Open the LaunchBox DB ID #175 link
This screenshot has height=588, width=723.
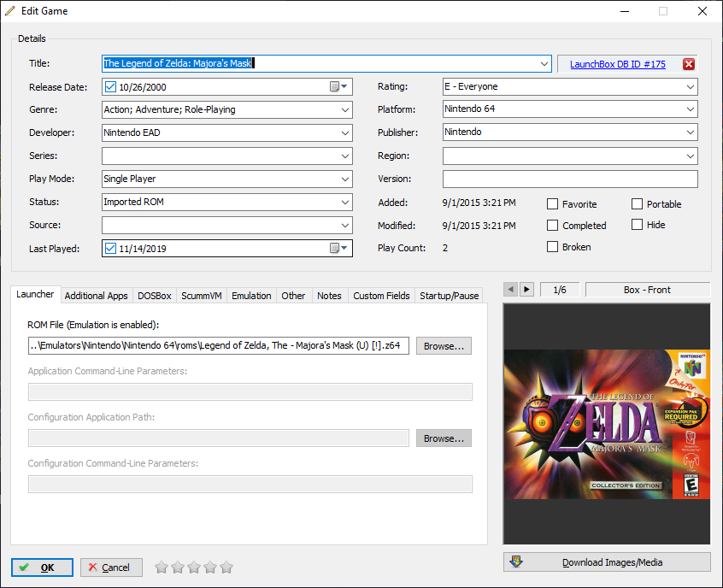tap(617, 64)
